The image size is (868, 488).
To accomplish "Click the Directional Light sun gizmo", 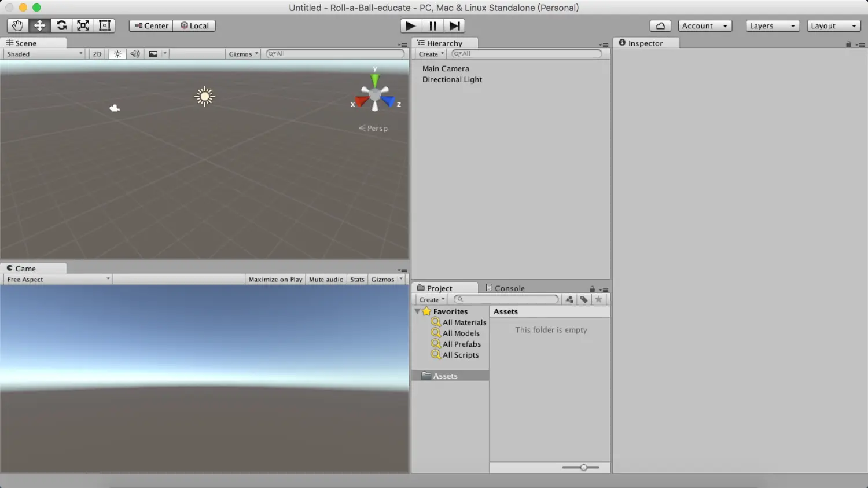I will 204,97.
